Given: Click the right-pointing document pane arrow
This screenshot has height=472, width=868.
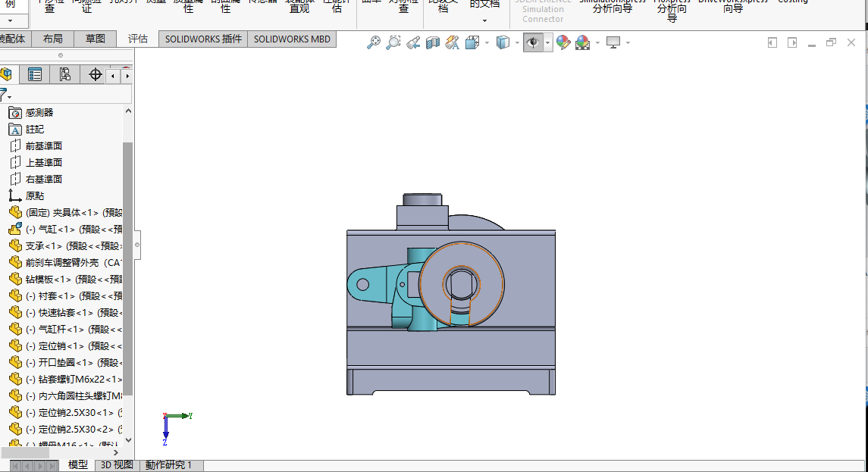Looking at the screenshot, I should (792, 42).
